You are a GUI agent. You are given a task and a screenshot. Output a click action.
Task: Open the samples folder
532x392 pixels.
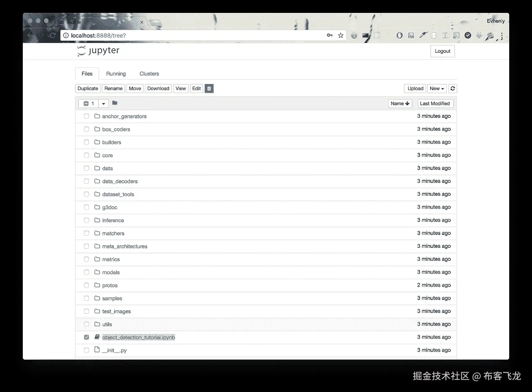click(x=112, y=298)
